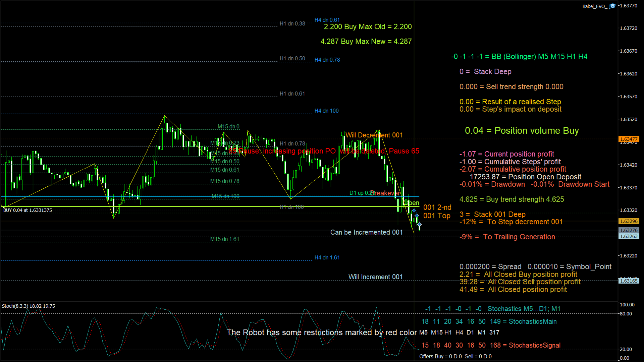Click the Symbol_Point value text
The image size is (644, 362).
pos(570,267)
